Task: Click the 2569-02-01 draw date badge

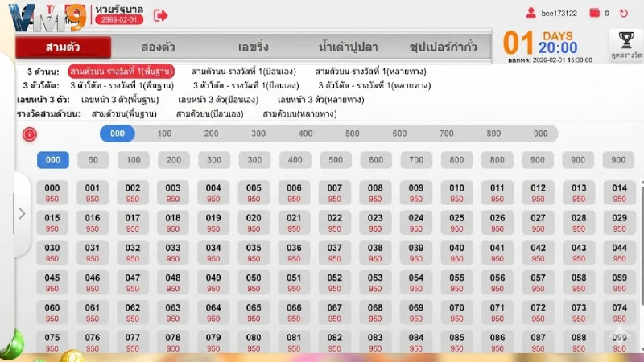Action: coord(119,19)
